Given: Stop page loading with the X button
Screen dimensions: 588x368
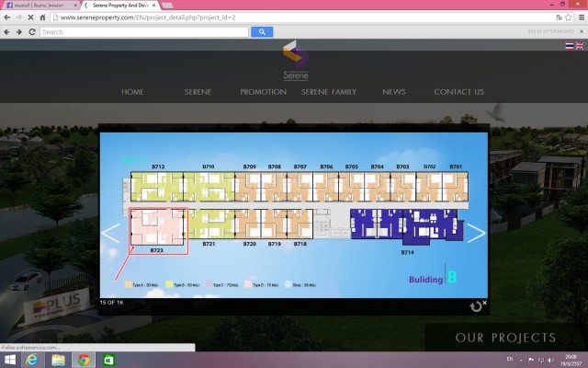Looking at the screenshot, I should [30, 17].
